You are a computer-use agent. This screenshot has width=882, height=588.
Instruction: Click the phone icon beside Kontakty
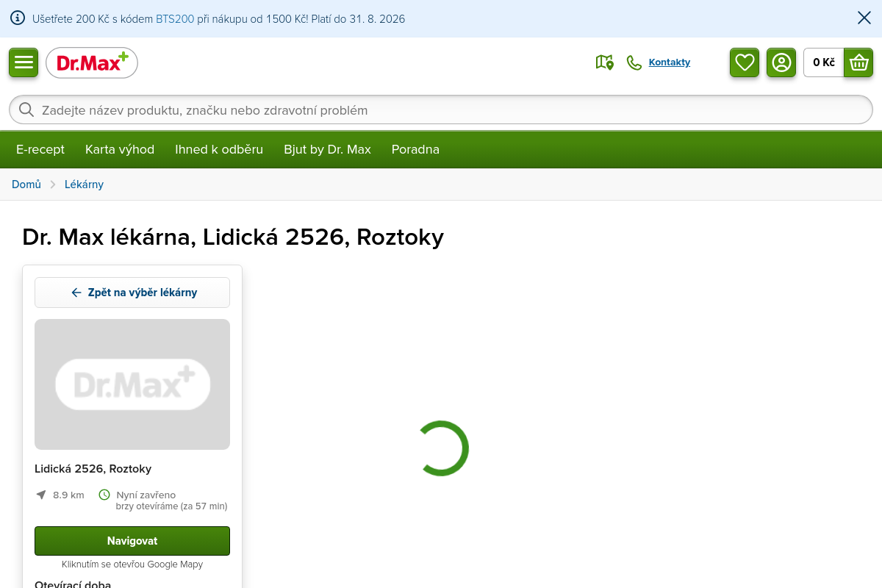[634, 62]
